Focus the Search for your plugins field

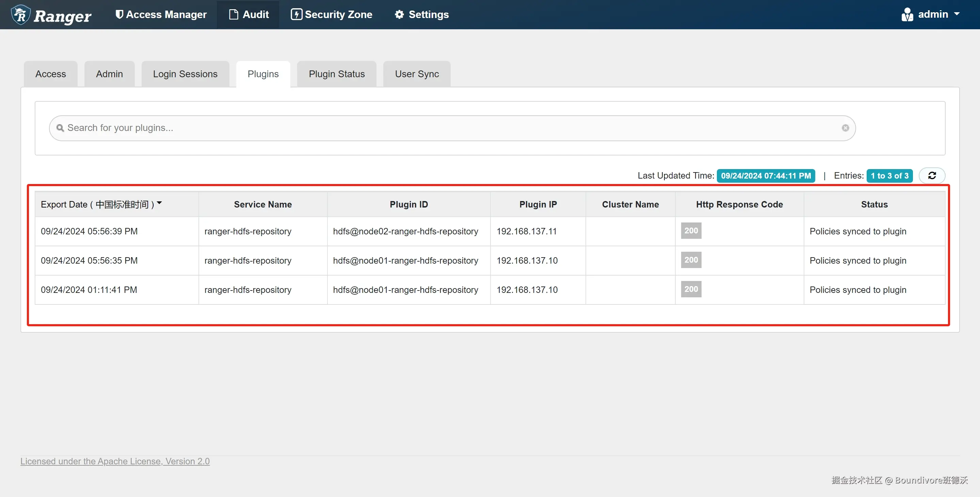[x=452, y=128]
